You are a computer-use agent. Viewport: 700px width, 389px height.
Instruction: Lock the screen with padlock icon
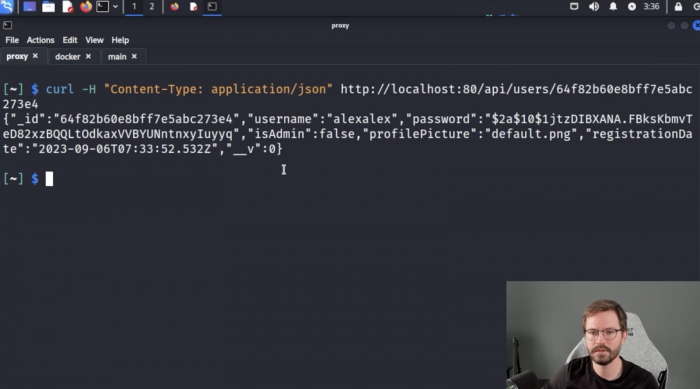click(678, 7)
